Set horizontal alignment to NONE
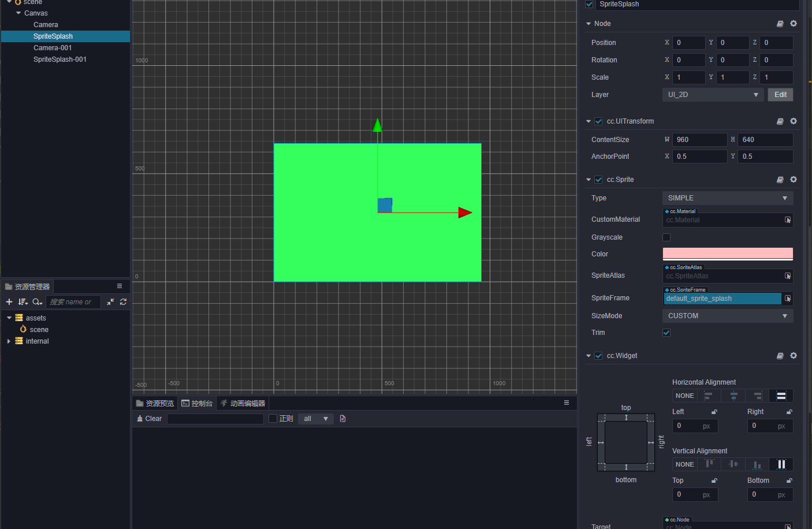 (x=685, y=396)
